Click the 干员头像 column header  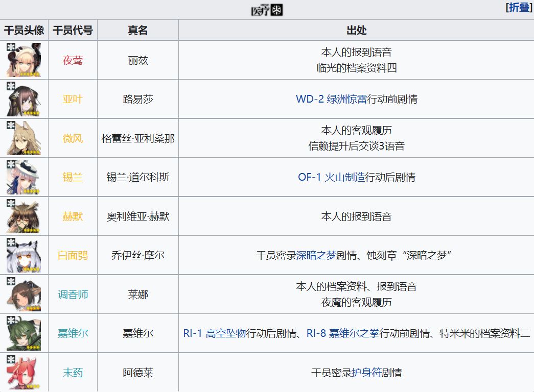(24, 30)
